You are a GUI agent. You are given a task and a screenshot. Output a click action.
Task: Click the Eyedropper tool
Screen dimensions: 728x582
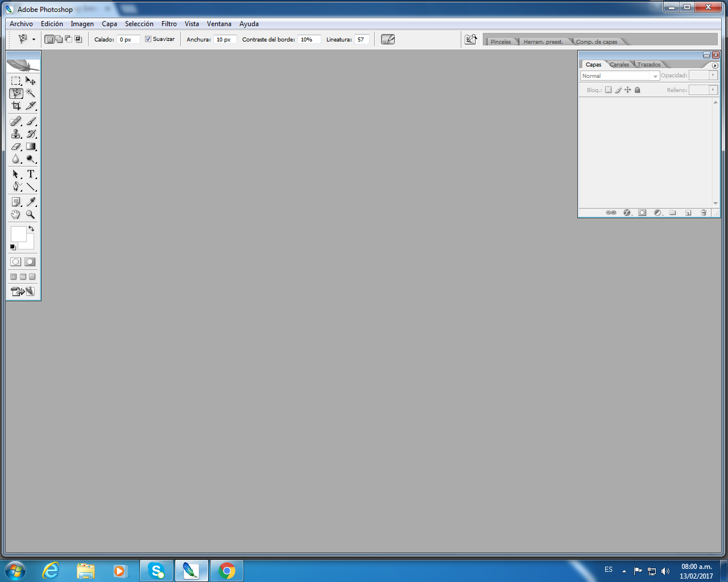[x=31, y=202]
